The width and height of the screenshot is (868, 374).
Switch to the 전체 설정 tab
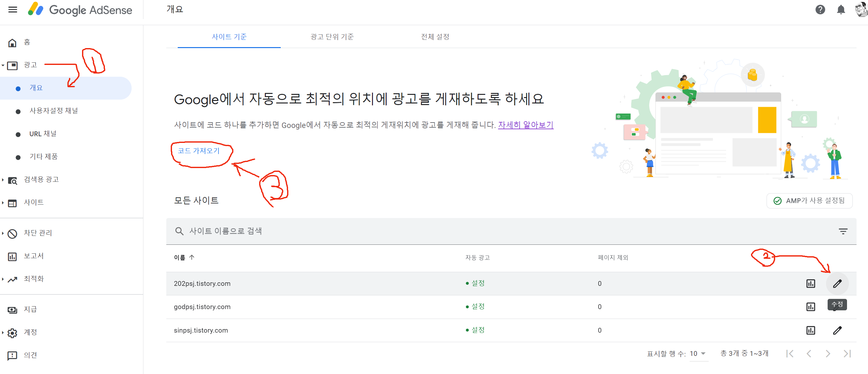click(435, 37)
